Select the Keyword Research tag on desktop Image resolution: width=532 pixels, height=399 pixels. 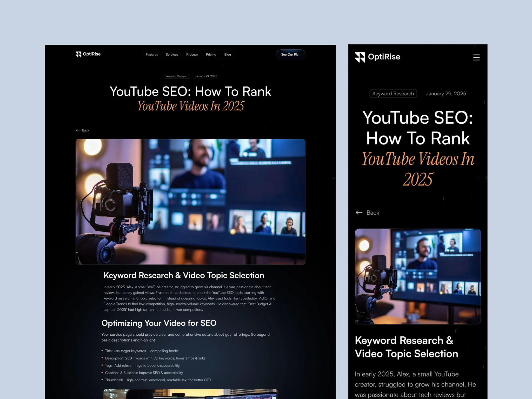(177, 76)
